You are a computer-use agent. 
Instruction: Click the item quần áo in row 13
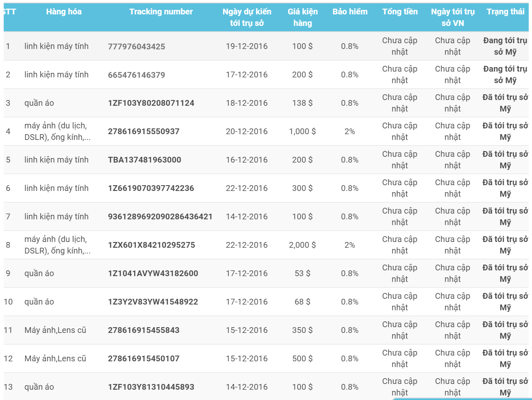click(39, 387)
